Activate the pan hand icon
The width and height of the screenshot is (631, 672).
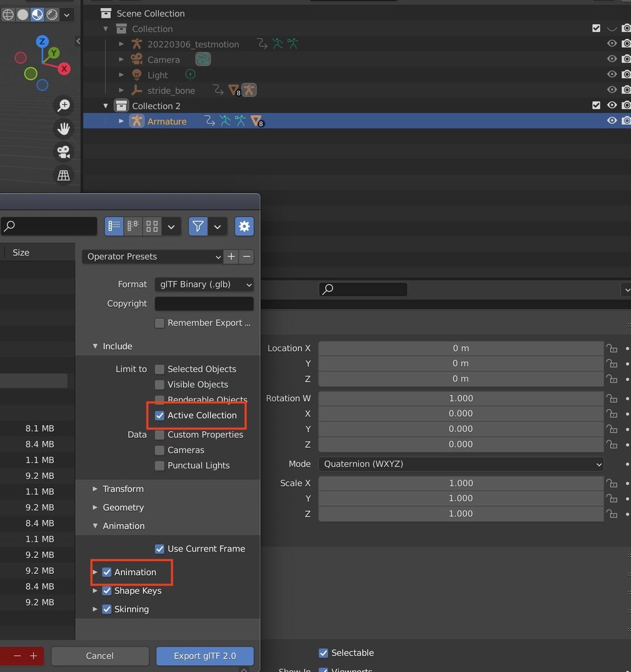63,128
